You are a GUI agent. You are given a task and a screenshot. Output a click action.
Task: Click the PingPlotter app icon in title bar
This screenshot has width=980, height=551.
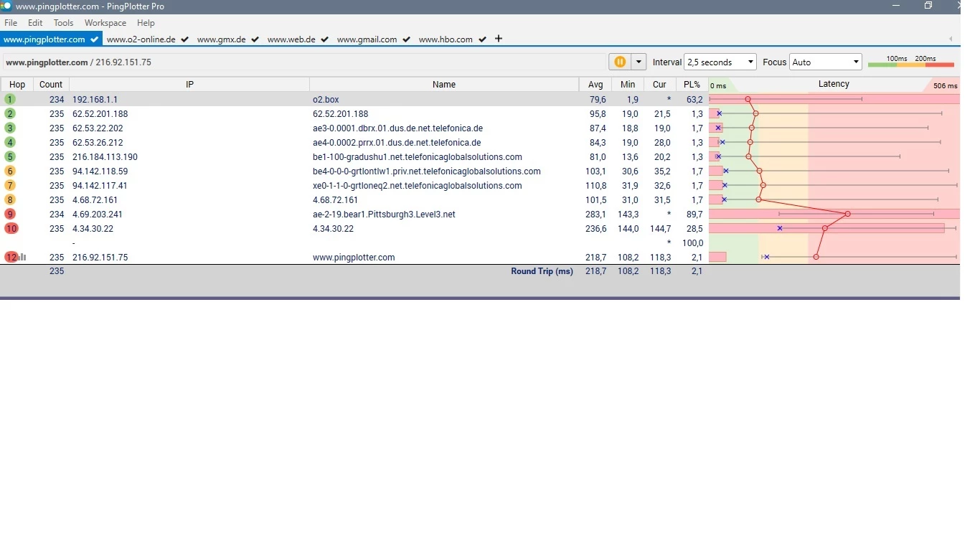click(6, 6)
